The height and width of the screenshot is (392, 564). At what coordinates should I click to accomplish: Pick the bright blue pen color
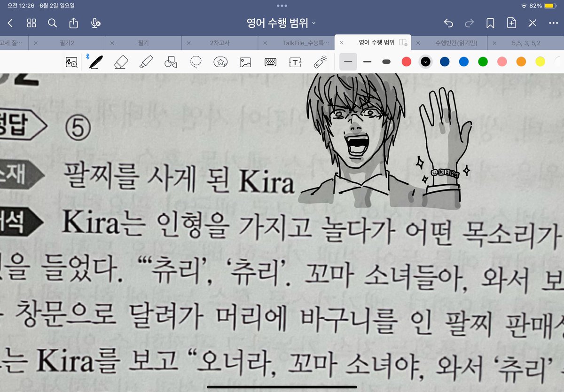point(464,62)
